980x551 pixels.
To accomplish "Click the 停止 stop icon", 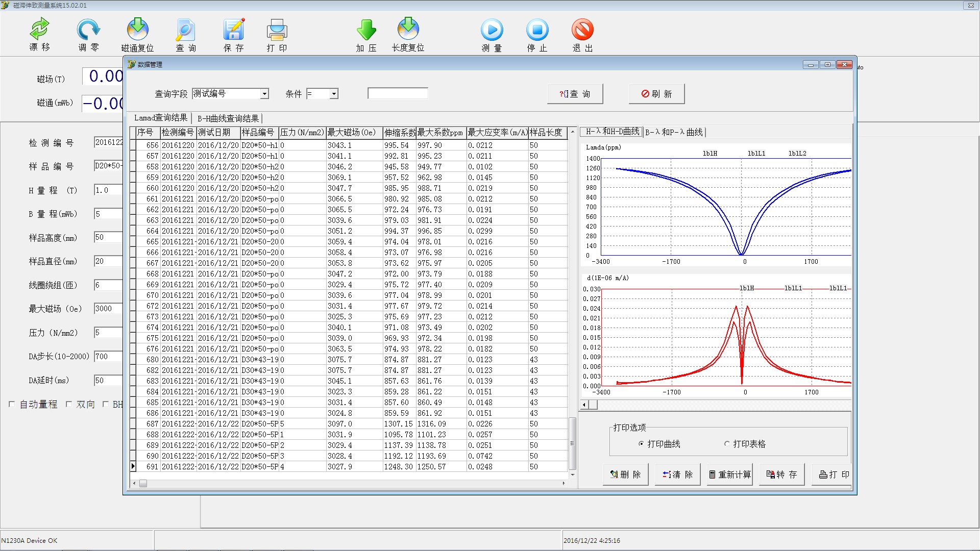I will coord(537,30).
